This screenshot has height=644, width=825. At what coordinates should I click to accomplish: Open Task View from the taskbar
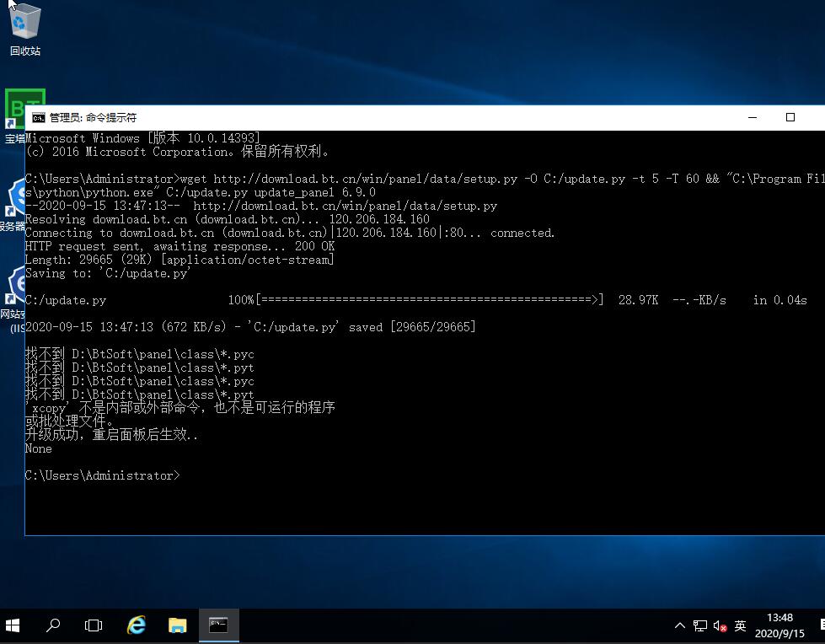tap(94, 625)
